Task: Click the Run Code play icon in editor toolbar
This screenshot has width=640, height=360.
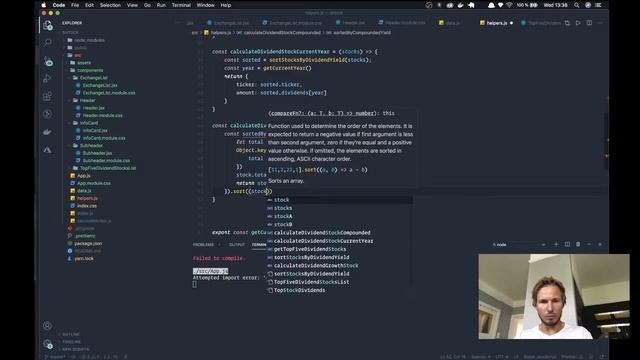Action: [578, 23]
